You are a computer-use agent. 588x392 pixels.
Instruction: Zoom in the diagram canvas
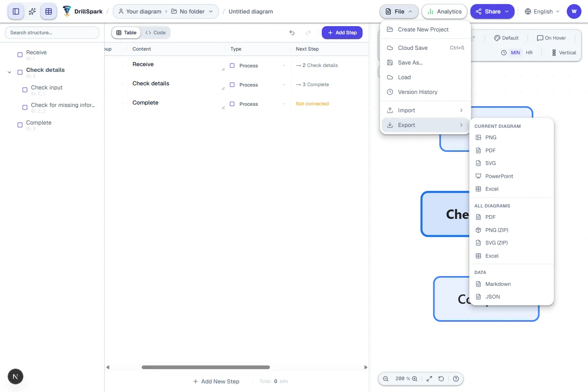[415, 379]
